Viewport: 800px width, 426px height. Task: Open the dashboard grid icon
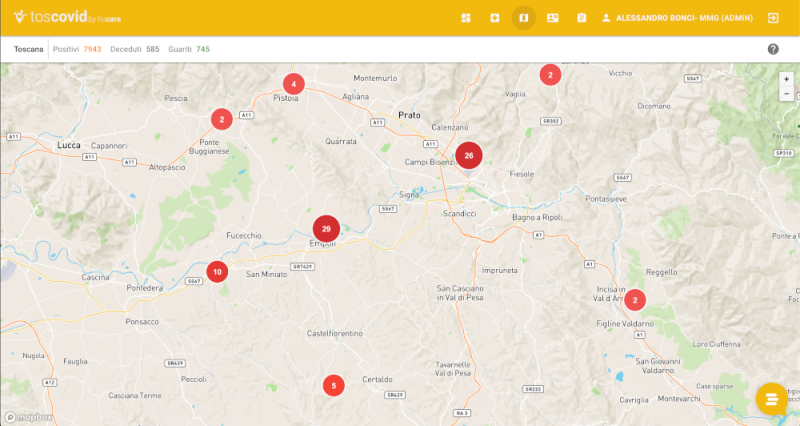[466, 18]
